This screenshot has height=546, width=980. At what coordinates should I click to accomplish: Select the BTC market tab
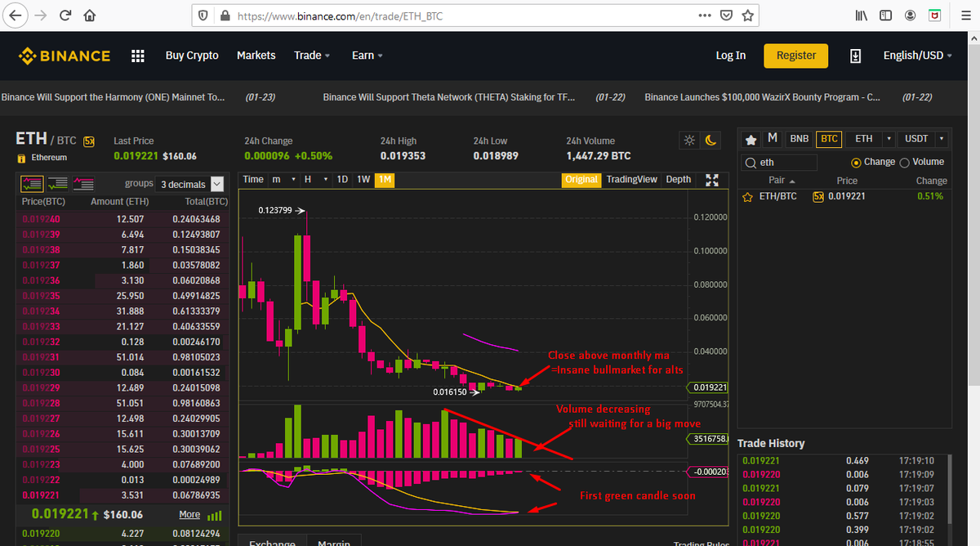point(829,139)
